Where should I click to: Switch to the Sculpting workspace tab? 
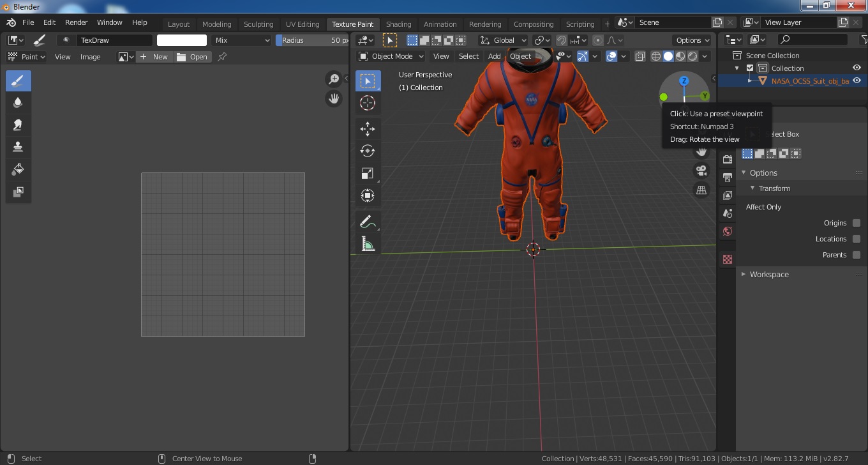tap(258, 24)
